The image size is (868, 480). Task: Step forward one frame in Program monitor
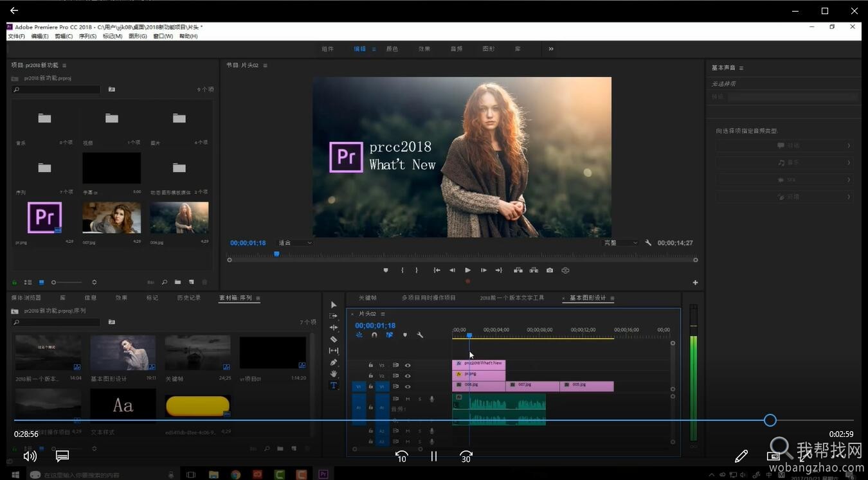483,271
